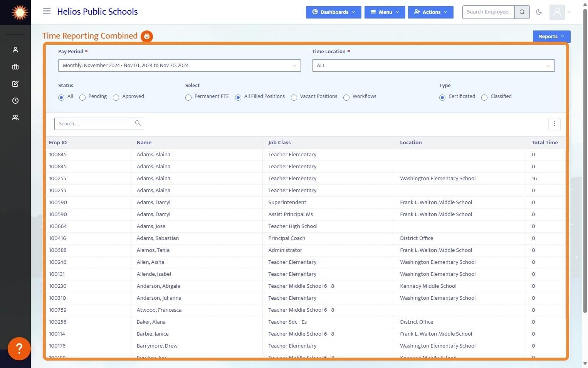Expand the Actions dropdown

(x=431, y=12)
